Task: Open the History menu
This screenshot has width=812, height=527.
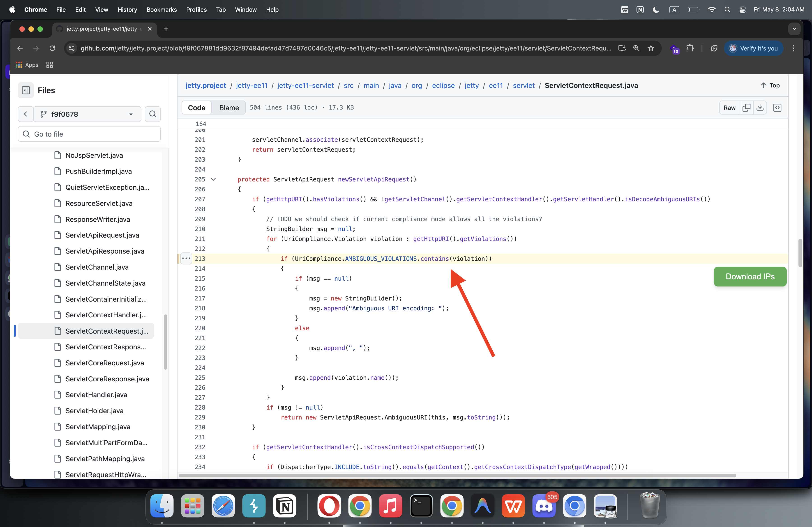Action: coord(127,9)
